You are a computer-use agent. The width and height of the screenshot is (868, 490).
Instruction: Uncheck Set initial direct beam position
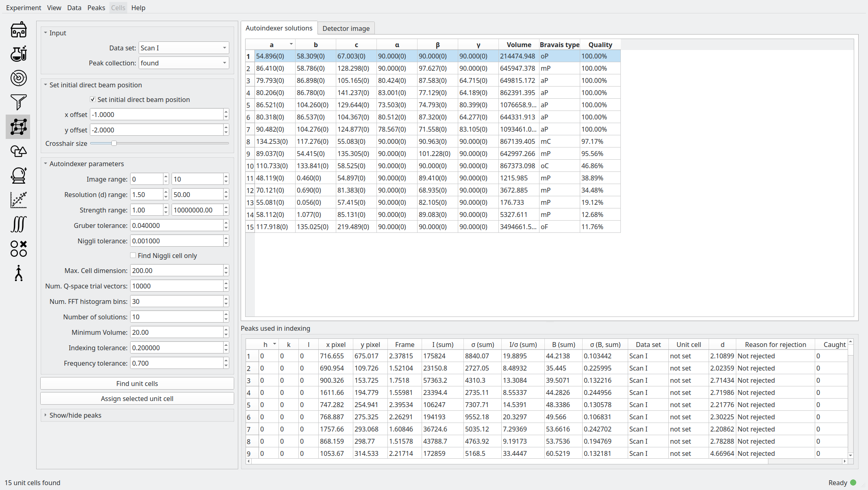pyautogui.click(x=93, y=100)
